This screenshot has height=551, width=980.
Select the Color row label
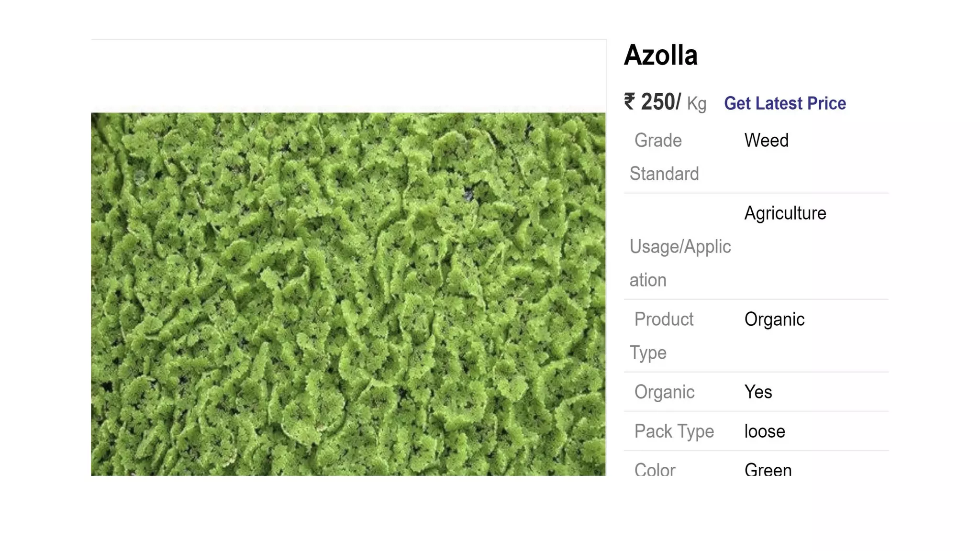(x=654, y=470)
